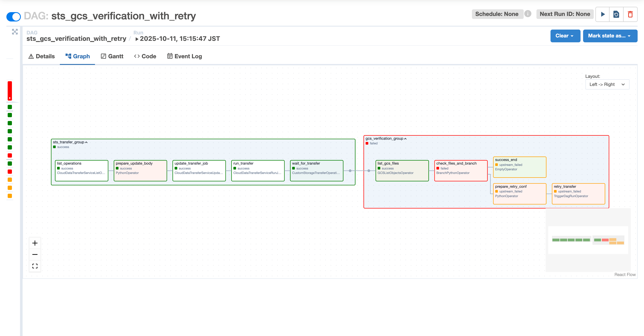Open the Event Log tab
This screenshot has height=336, width=644.
(x=184, y=56)
